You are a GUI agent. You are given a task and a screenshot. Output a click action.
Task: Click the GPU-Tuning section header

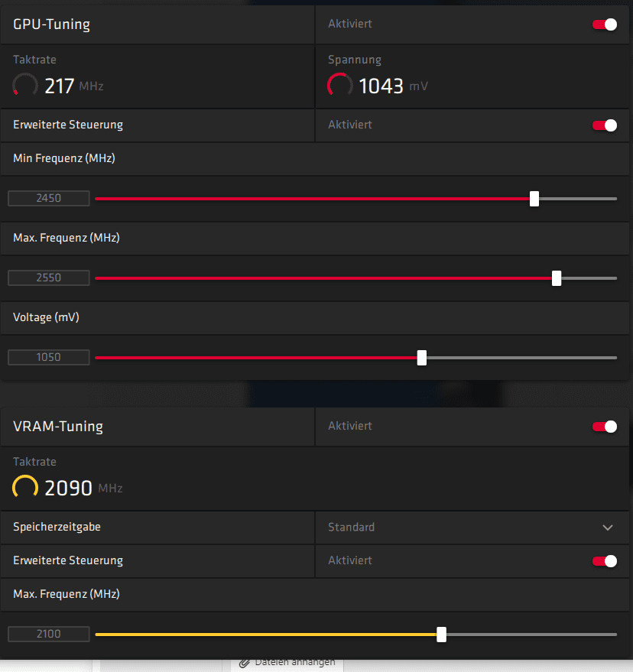[x=51, y=24]
